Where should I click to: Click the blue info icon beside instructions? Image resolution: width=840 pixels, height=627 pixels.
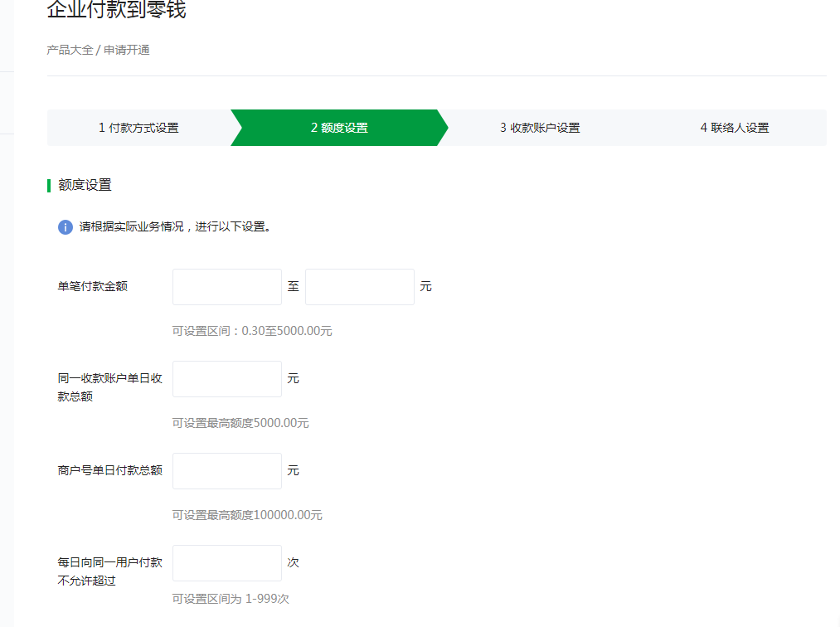(66, 227)
